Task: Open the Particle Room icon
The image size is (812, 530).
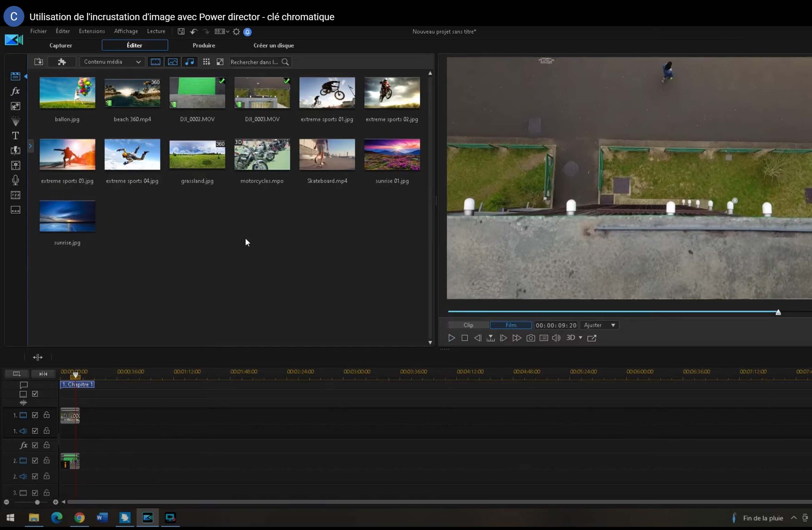Action: 15,121
